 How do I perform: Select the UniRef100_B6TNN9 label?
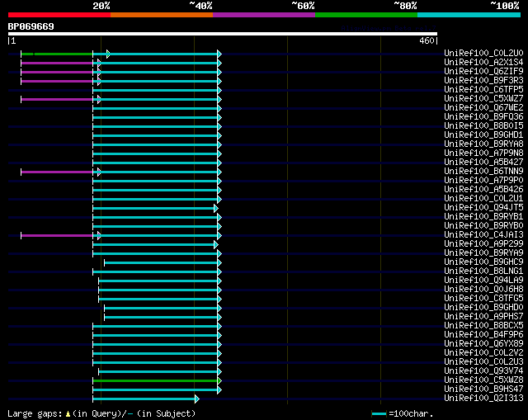[483, 172]
